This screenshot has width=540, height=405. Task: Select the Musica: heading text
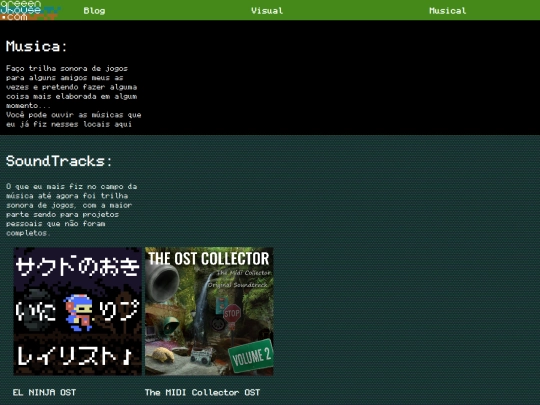click(x=36, y=46)
